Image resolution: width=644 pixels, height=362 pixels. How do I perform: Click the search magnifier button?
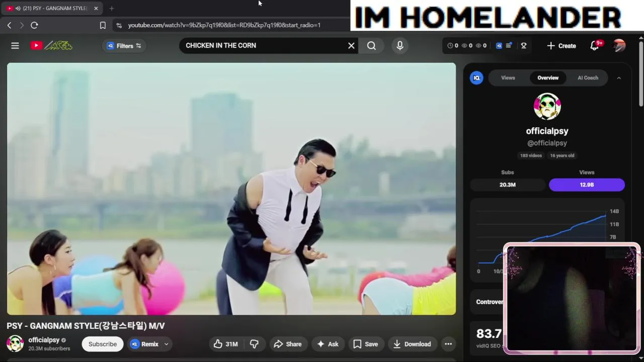371,46
